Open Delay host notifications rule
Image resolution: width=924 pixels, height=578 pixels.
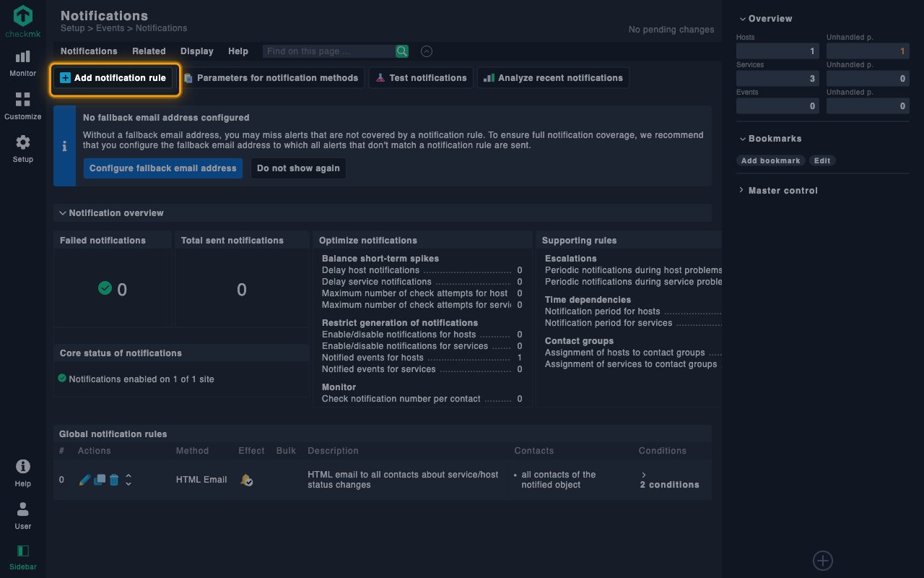click(370, 270)
